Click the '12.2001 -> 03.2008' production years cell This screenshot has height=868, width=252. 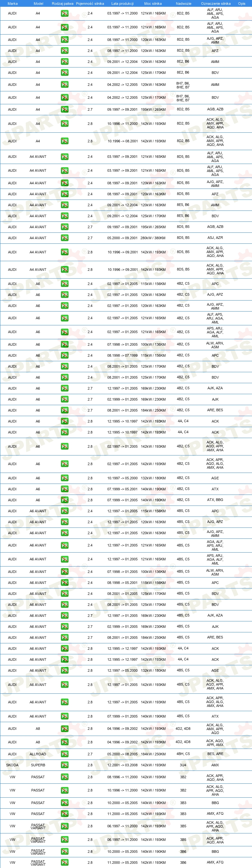[x=122, y=765]
